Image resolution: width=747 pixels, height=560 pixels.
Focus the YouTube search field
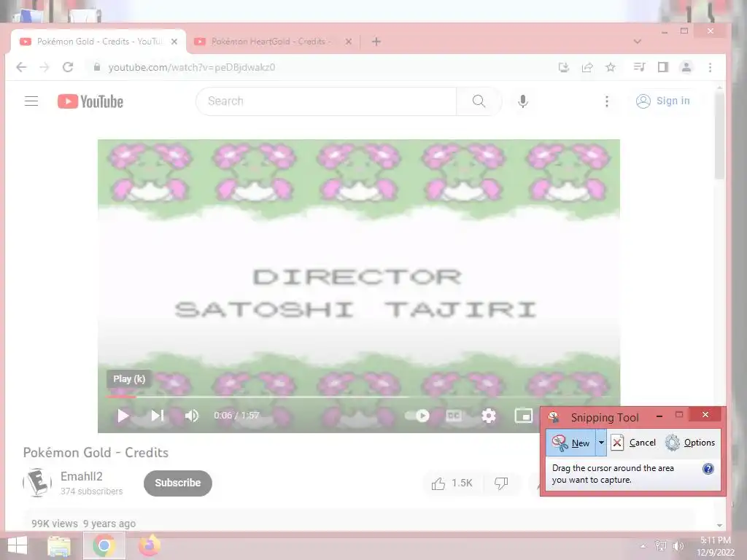coord(326,101)
